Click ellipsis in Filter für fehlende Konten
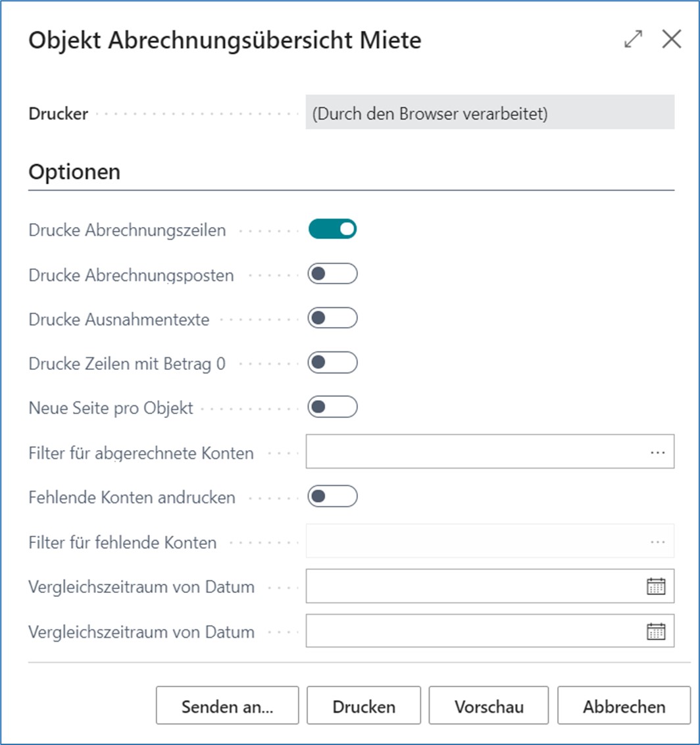 click(x=657, y=542)
